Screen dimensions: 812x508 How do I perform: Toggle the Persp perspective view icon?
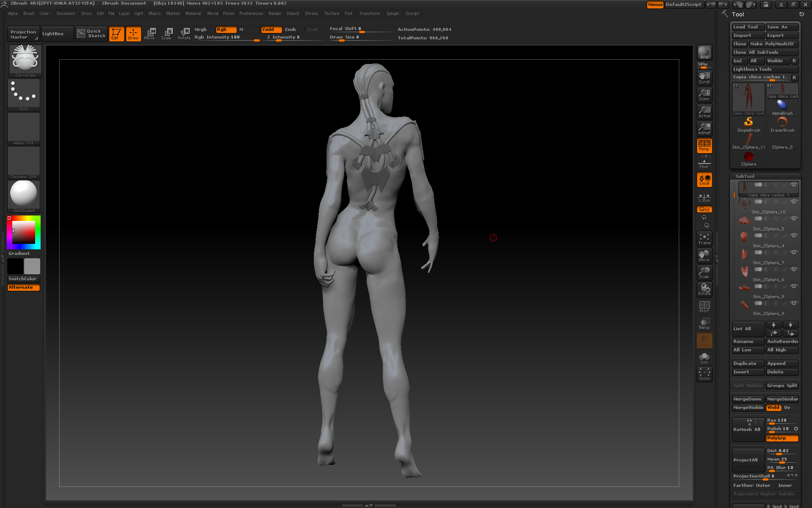[704, 145]
